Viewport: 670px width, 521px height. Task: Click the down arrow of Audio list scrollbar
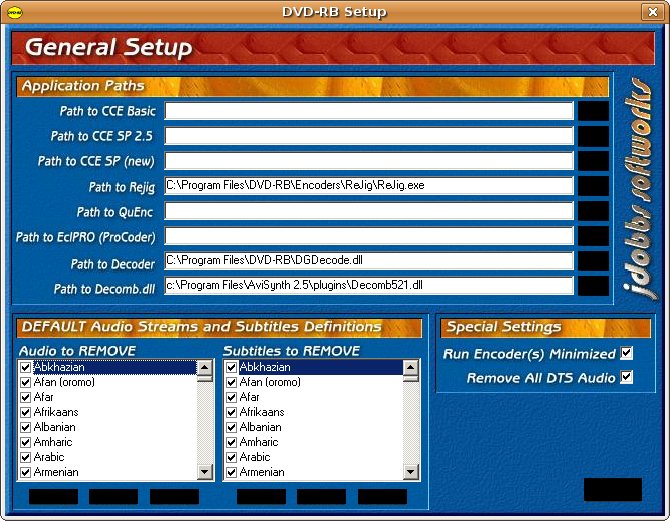(205, 472)
